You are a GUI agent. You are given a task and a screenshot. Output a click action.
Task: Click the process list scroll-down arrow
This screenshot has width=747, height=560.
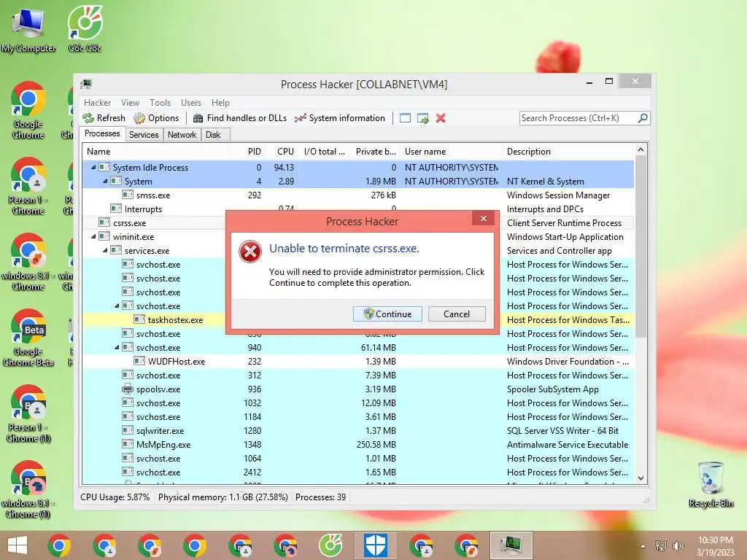point(640,478)
